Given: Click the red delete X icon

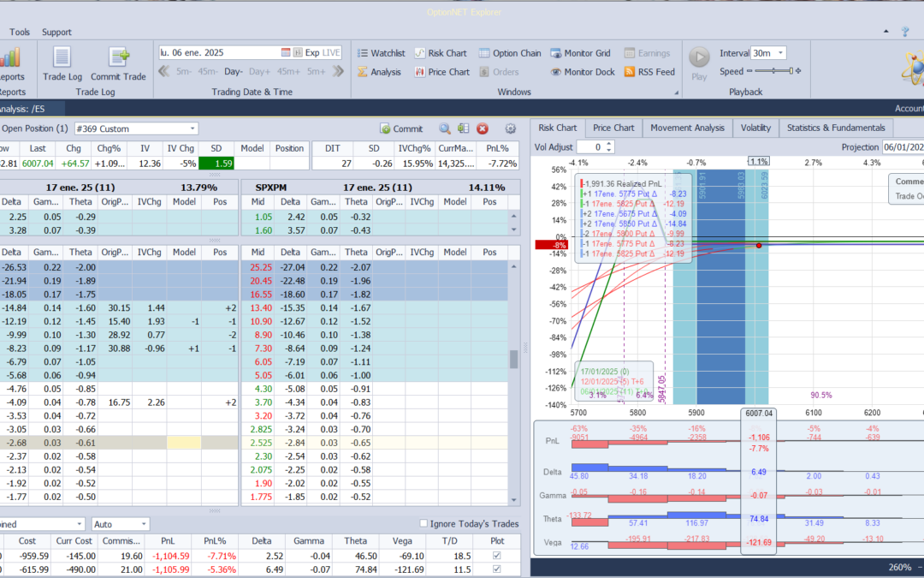Looking at the screenshot, I should 483,128.
